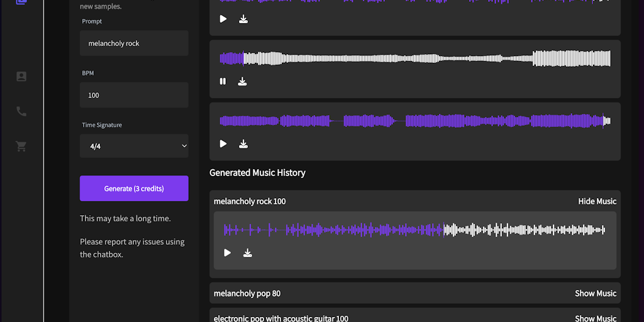Download the currently playing second sample
Image resolution: width=644 pixels, height=322 pixels.
click(242, 81)
